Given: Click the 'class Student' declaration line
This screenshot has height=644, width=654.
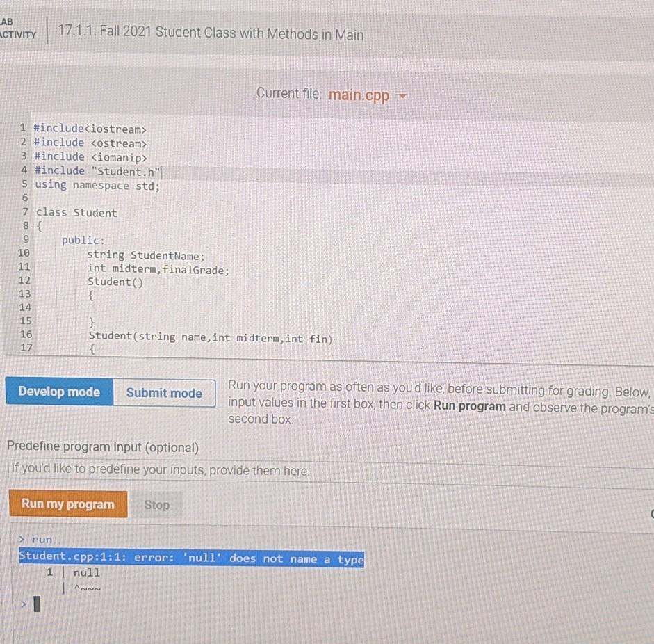Looking at the screenshot, I should point(76,212).
